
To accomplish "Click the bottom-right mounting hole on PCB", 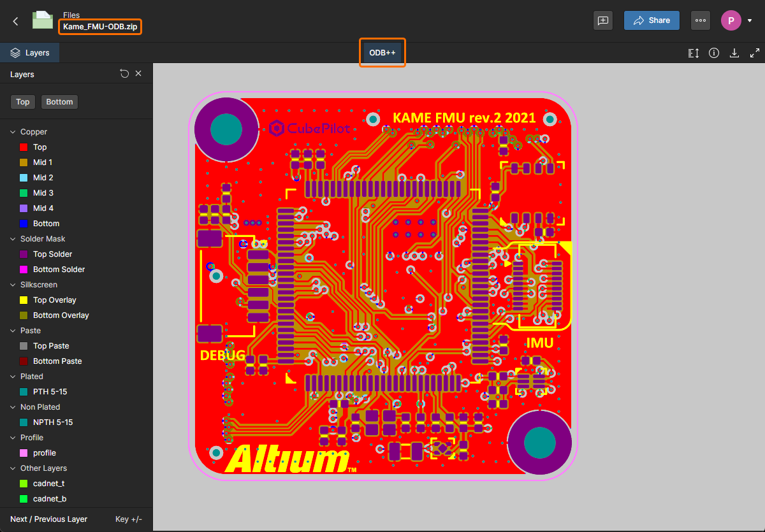I will point(539,442).
